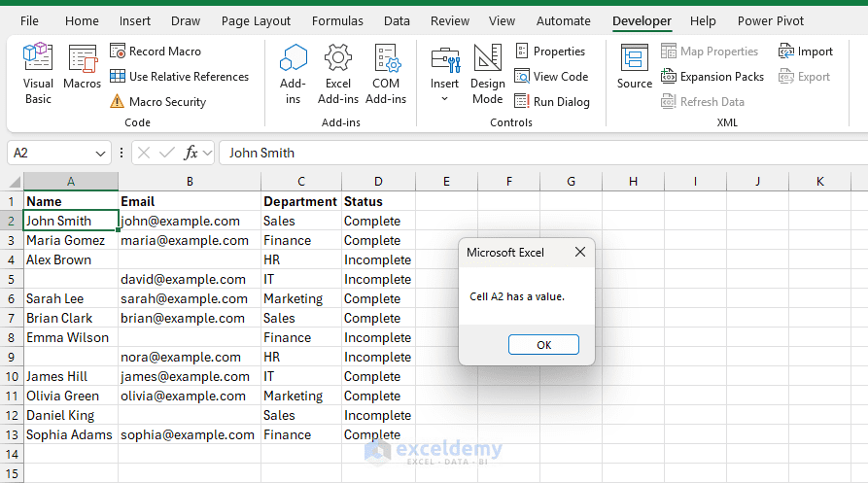868x483 pixels.
Task: Open COM Add-ins dialog
Action: click(x=386, y=74)
